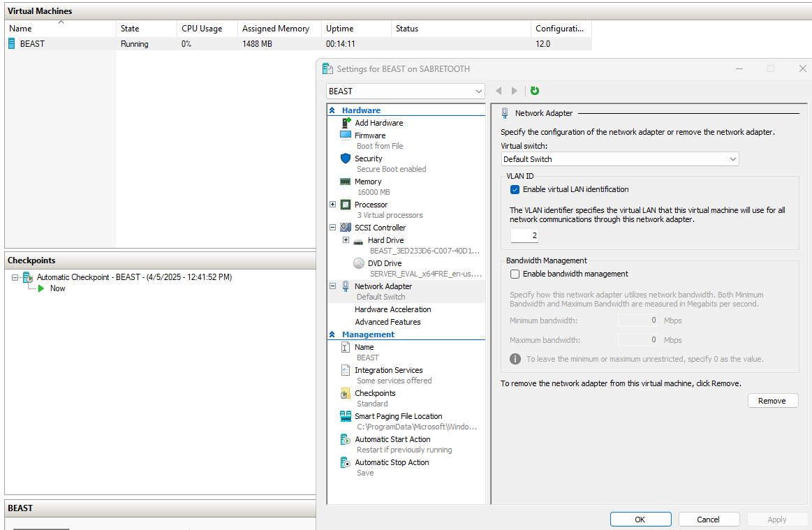Collapse the SCSI Controller node
The height and width of the screenshot is (530, 812).
coord(333,228)
